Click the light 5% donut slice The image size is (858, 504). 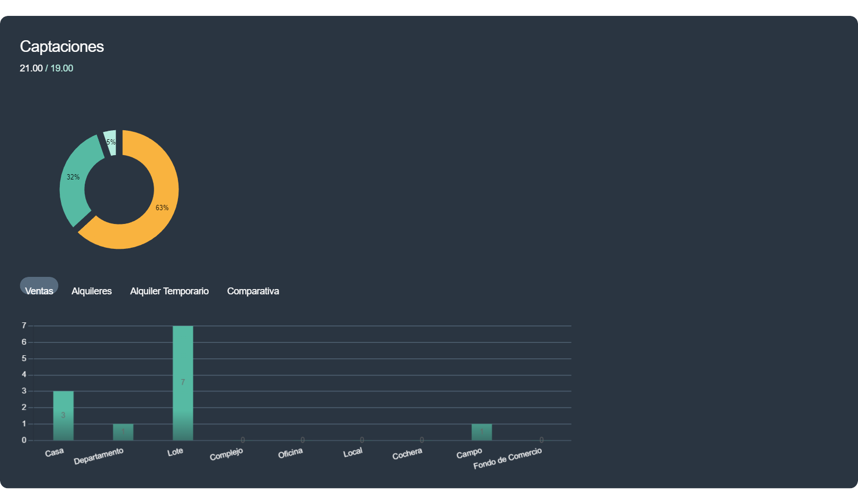point(110,142)
